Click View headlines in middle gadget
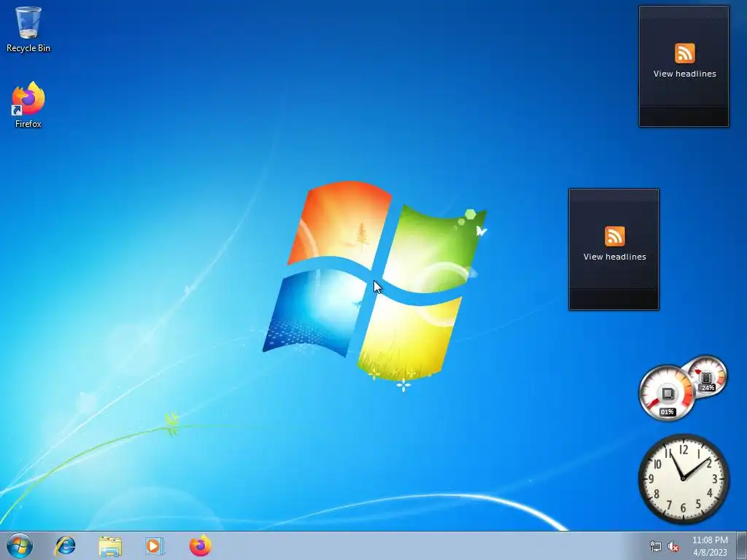The height and width of the screenshot is (560, 747). pyautogui.click(x=614, y=257)
